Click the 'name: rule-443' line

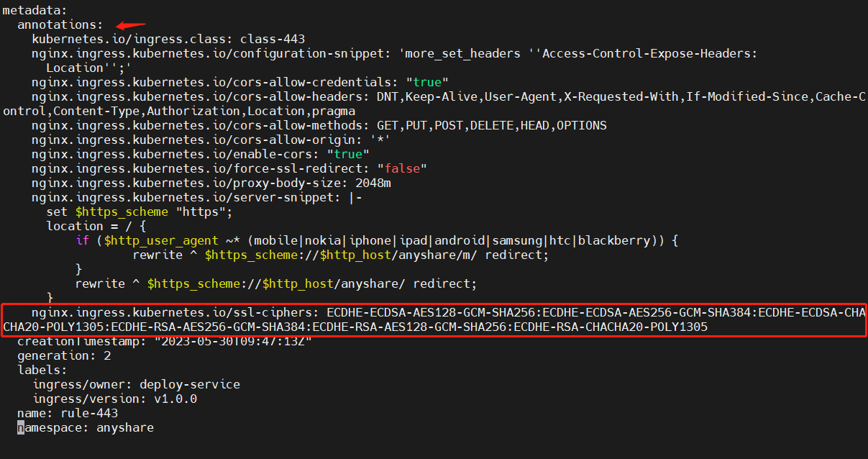click(68, 413)
